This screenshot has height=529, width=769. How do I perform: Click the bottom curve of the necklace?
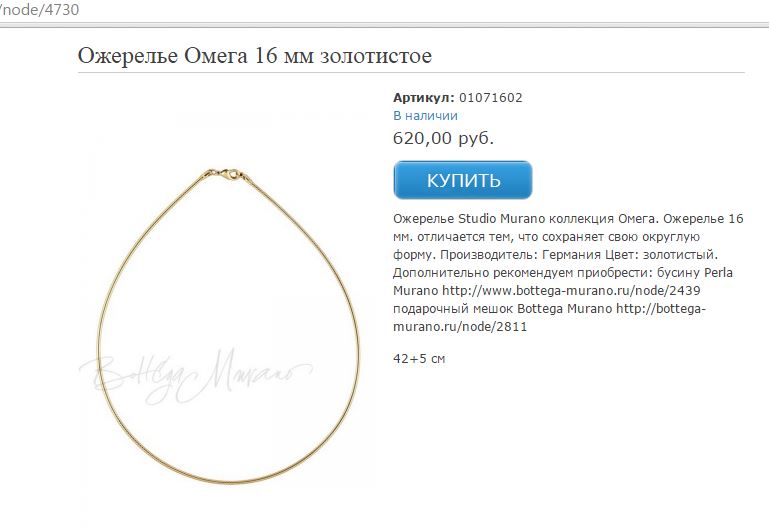[230, 482]
